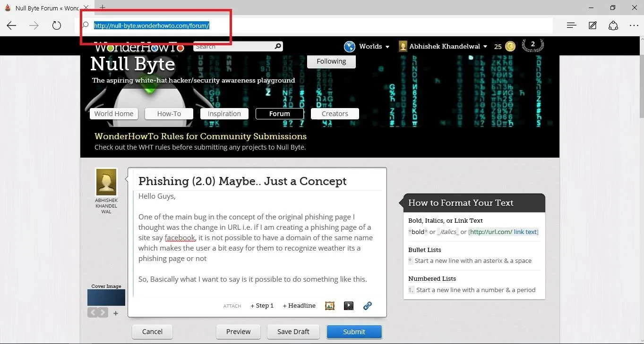Image resolution: width=644 pixels, height=344 pixels.
Task: Click the 'Numbered Lists' heading
Action: pyautogui.click(x=432, y=279)
